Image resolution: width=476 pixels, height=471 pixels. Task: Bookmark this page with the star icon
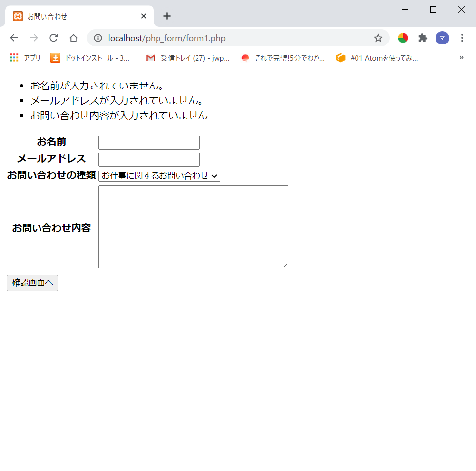click(x=378, y=38)
